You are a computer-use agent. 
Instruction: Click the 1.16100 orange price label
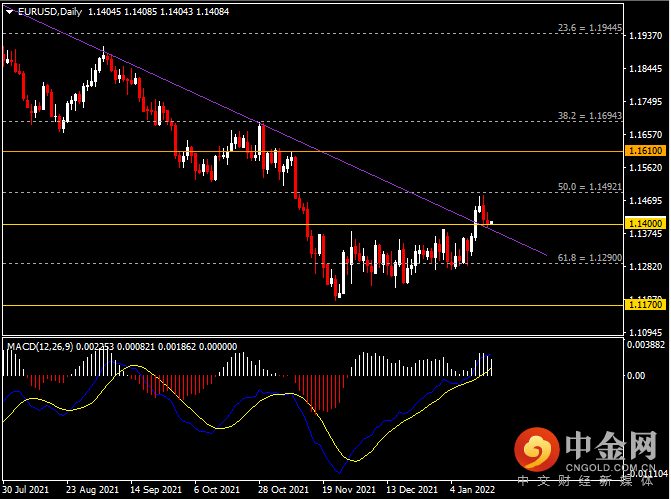[646, 151]
